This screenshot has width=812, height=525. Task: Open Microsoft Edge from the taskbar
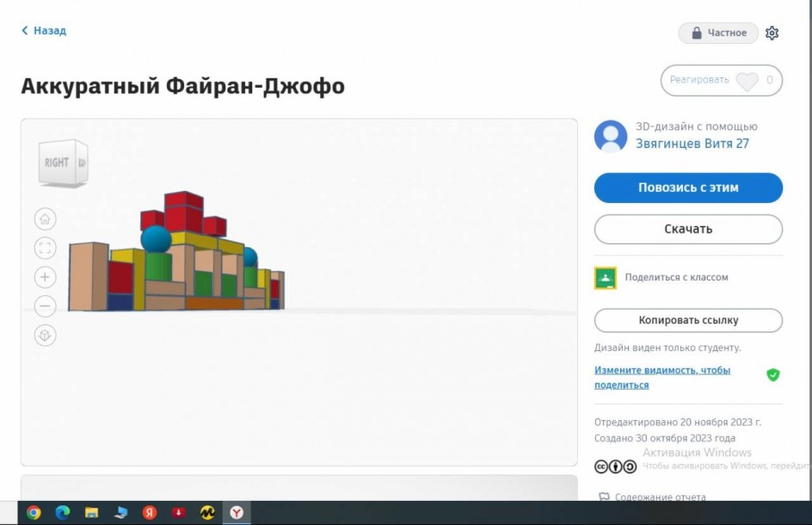(63, 513)
